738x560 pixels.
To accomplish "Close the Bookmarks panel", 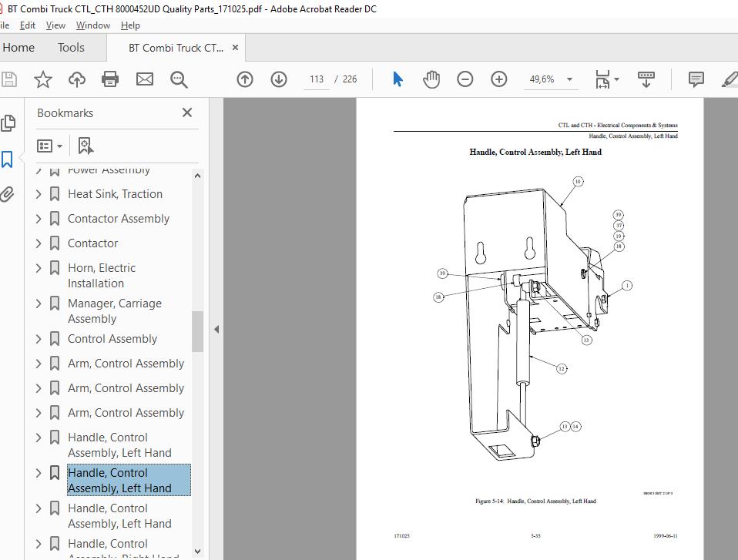I will [x=186, y=112].
